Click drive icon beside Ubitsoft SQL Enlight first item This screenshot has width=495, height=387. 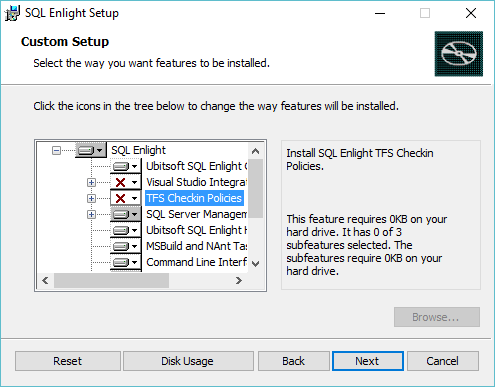click(126, 166)
